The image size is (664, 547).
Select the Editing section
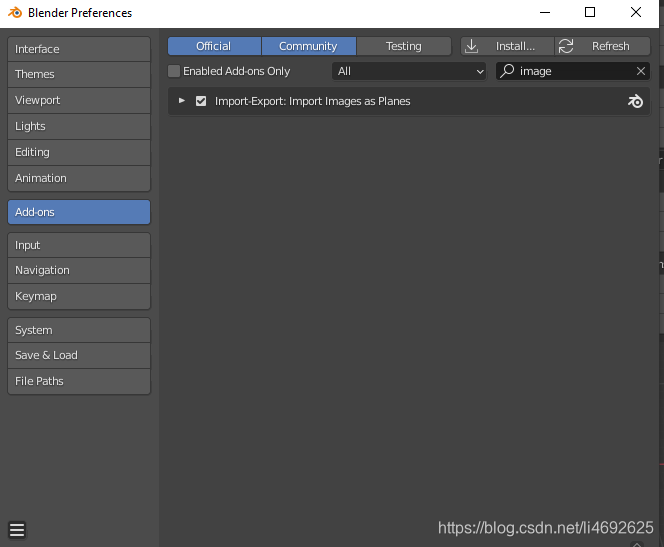coord(79,152)
